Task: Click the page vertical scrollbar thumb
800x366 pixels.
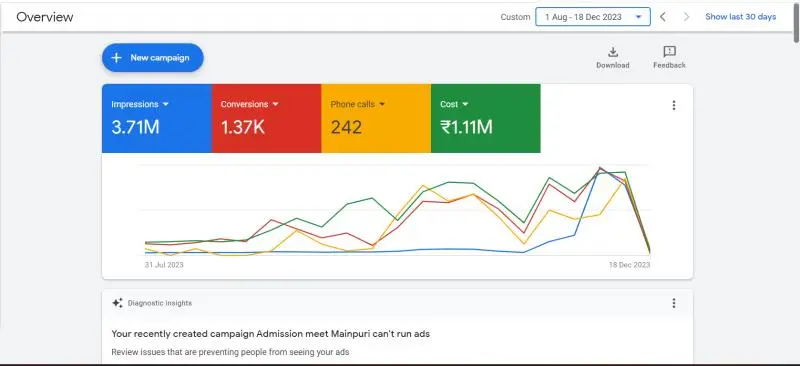Action: 796,22
